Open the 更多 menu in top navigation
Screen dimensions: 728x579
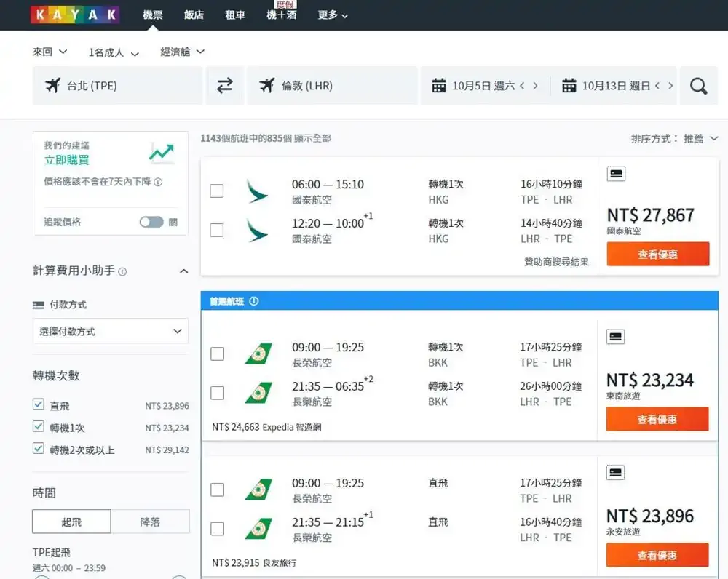pos(333,15)
